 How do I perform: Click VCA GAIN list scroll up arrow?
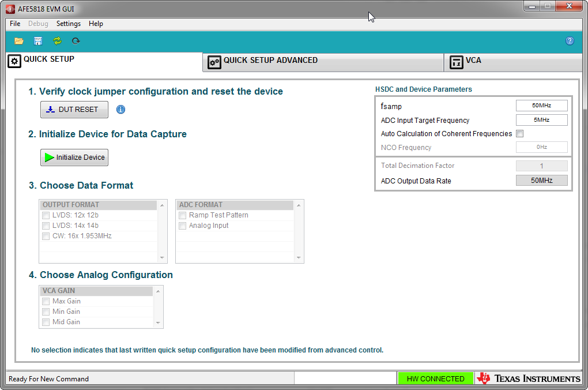click(x=158, y=291)
